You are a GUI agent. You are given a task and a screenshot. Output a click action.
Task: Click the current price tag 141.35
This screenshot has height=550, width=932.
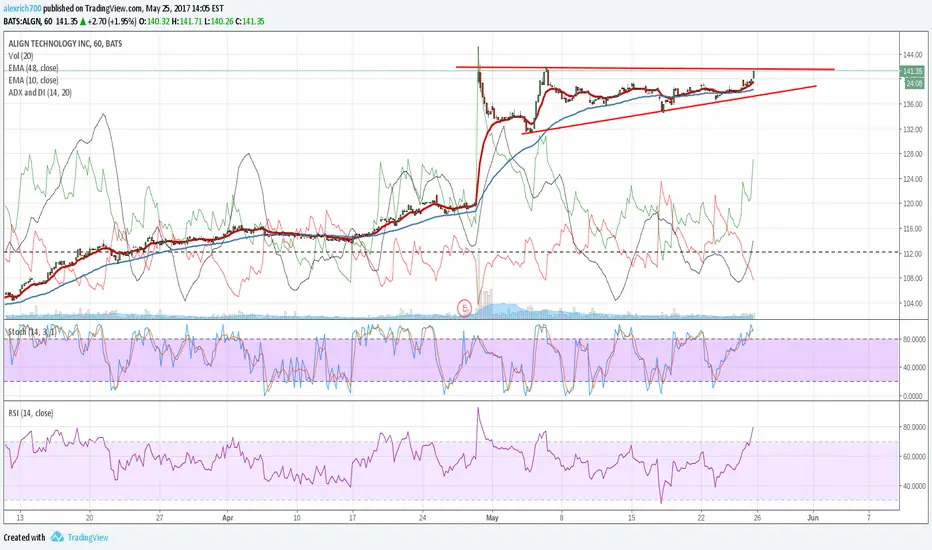[x=912, y=71]
